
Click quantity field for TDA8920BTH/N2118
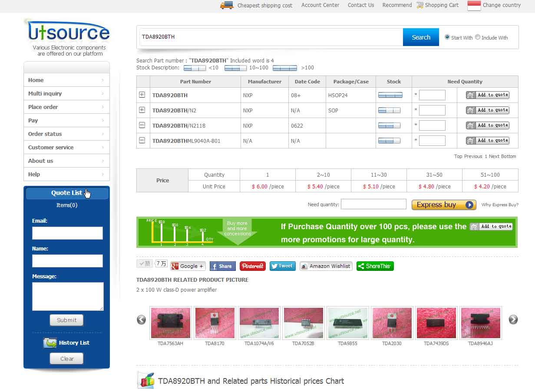point(432,125)
